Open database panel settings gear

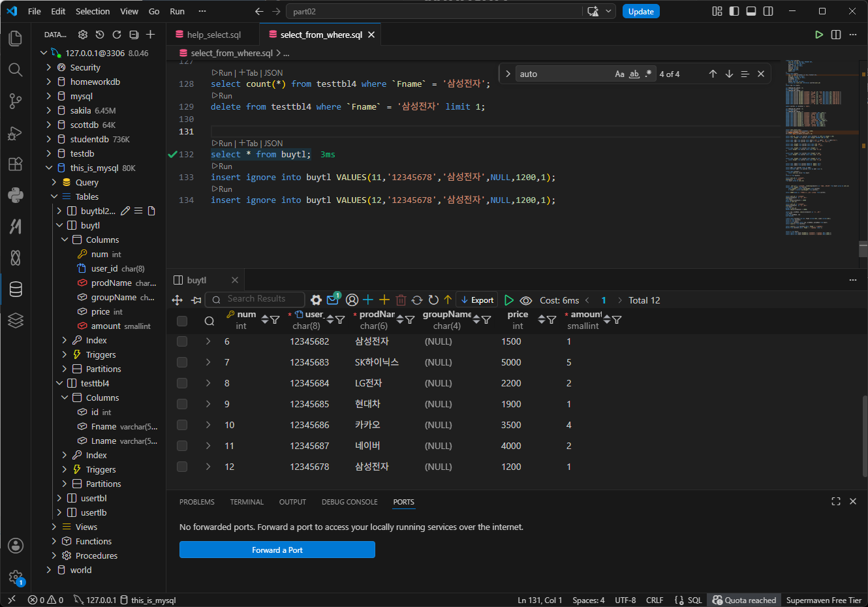coord(83,35)
